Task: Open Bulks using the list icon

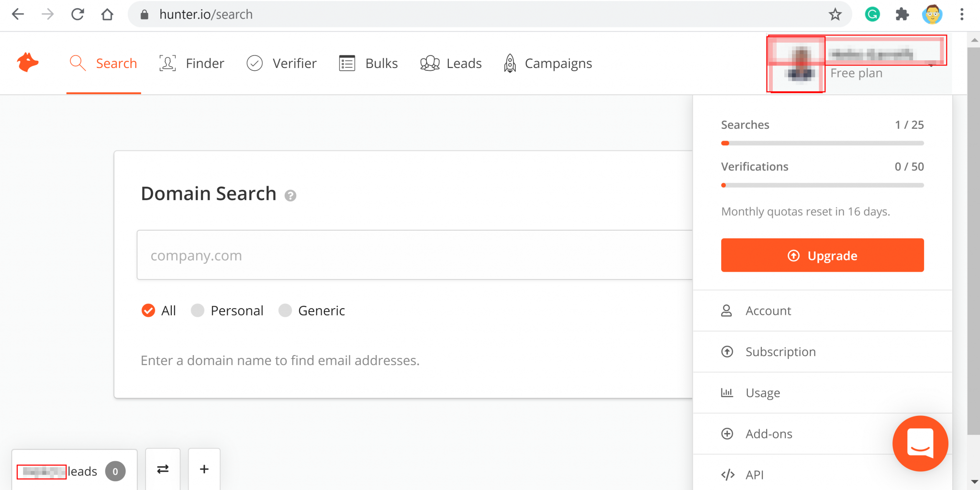Action: [x=347, y=63]
